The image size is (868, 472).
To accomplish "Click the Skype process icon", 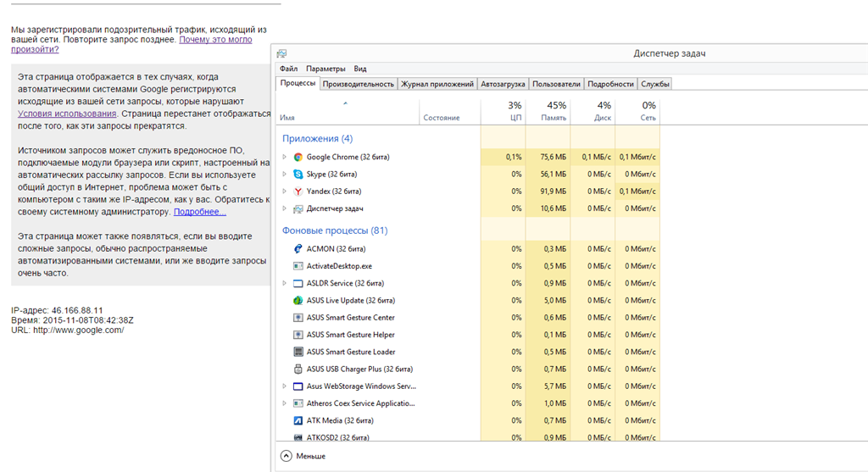I will (298, 175).
